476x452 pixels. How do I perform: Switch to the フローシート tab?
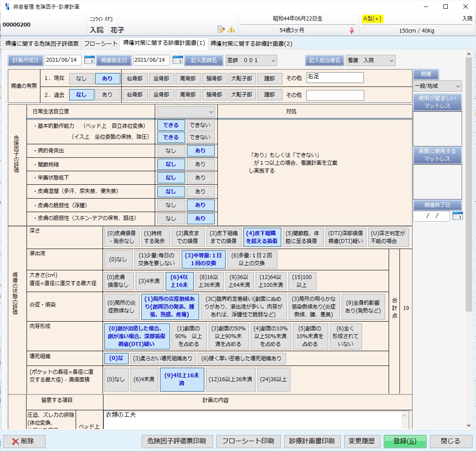pyautogui.click(x=101, y=43)
